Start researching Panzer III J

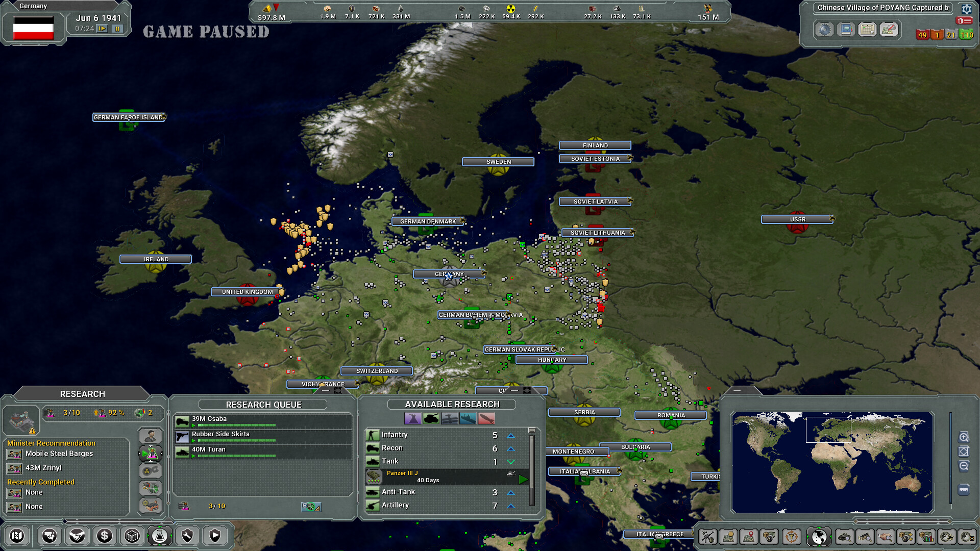pyautogui.click(x=524, y=479)
